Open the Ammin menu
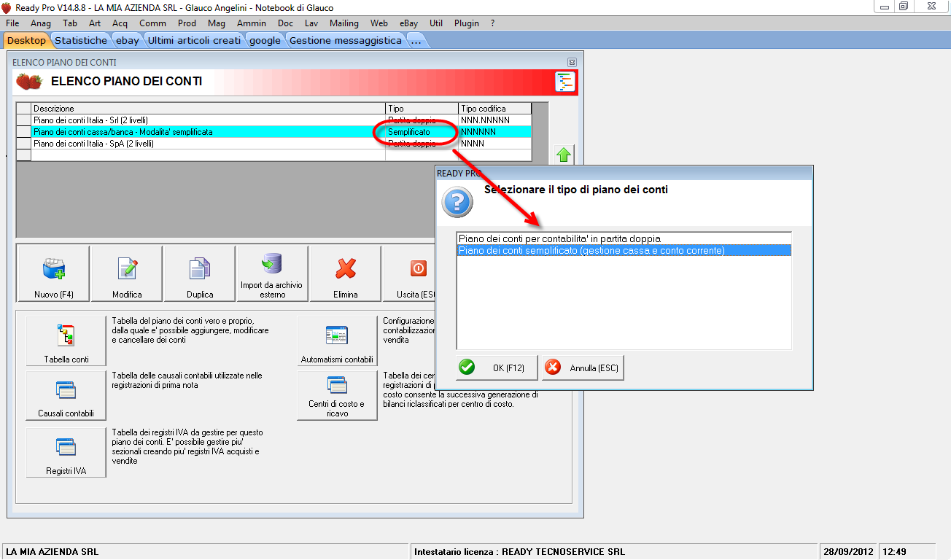The image size is (951, 560). (x=252, y=23)
